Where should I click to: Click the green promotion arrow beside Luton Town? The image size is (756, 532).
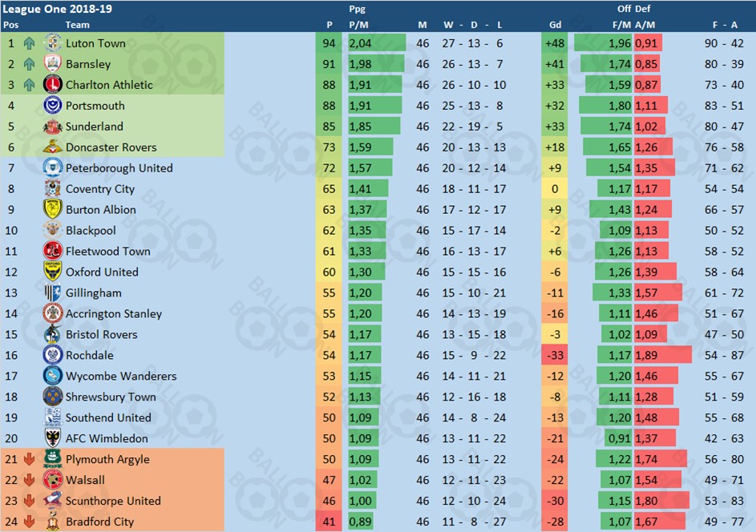pos(30,43)
